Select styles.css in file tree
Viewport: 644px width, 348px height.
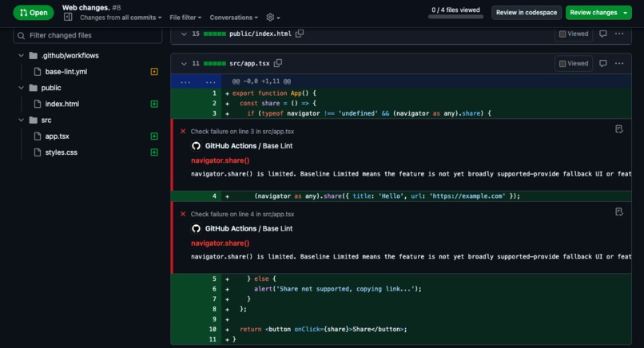pyautogui.click(x=62, y=152)
